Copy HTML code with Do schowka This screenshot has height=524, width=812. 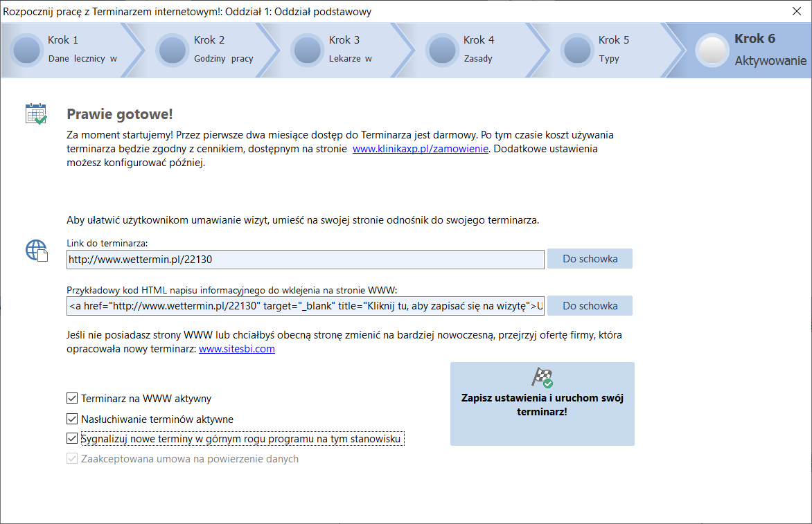pyautogui.click(x=590, y=306)
